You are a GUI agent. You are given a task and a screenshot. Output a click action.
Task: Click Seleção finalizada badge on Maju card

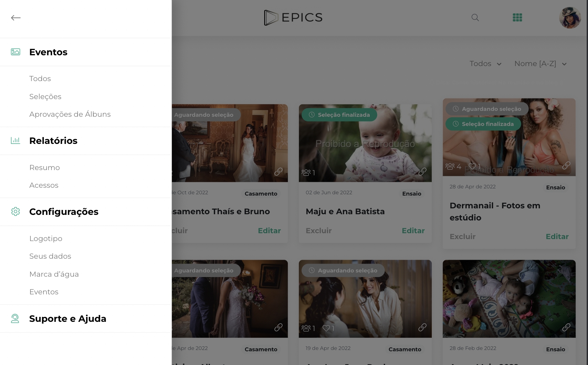339,115
